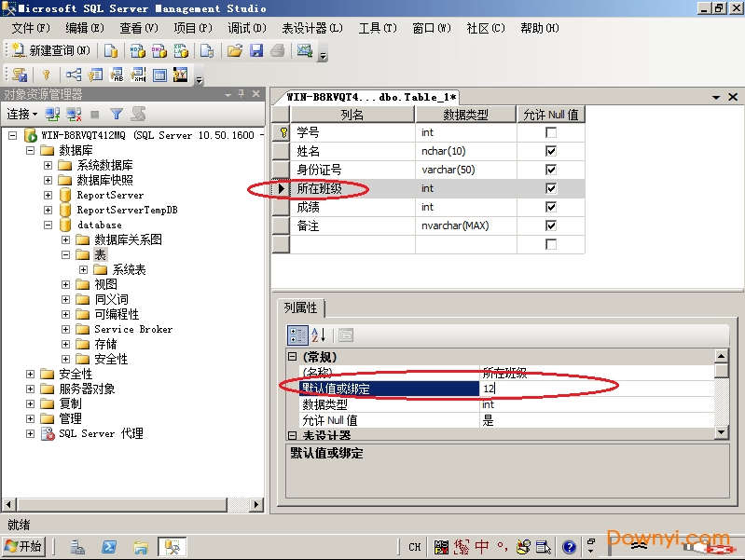Click the Open File folder icon
The image size is (745, 560).
click(x=235, y=50)
